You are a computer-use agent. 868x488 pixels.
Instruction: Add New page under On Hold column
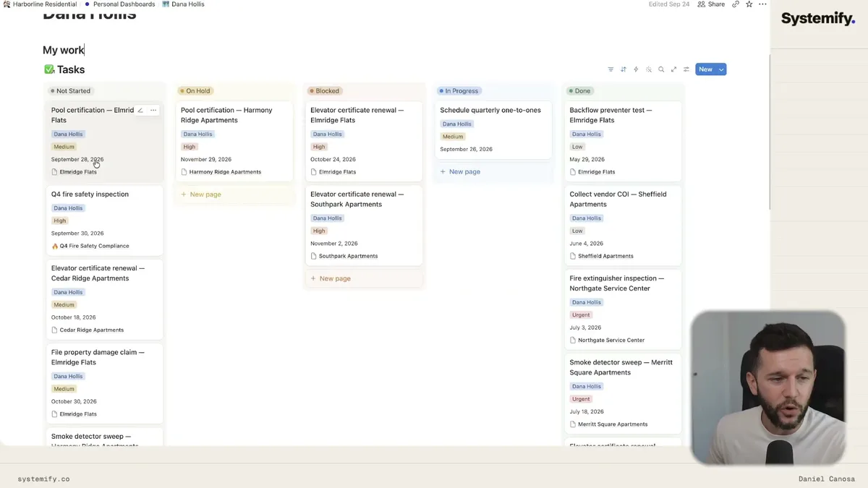tap(201, 194)
